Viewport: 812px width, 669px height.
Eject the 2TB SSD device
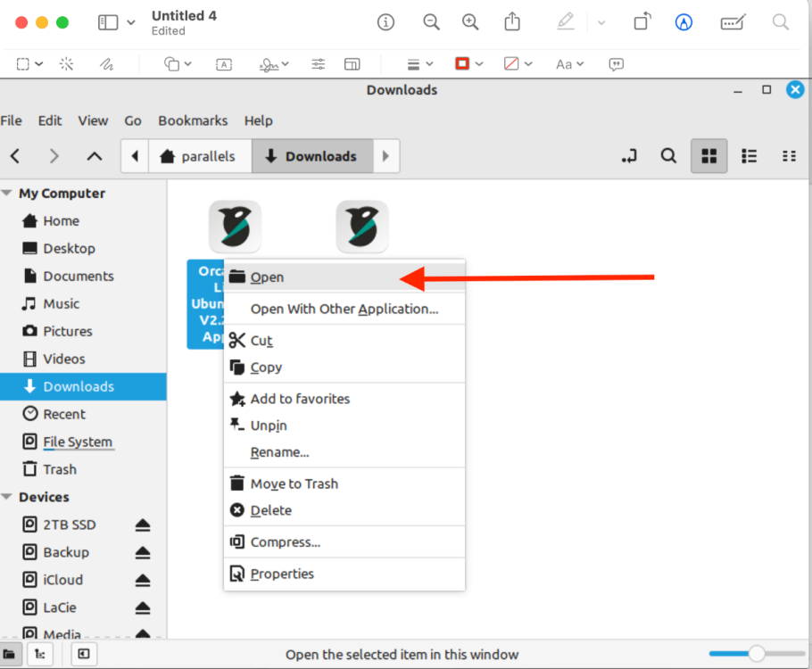(143, 525)
